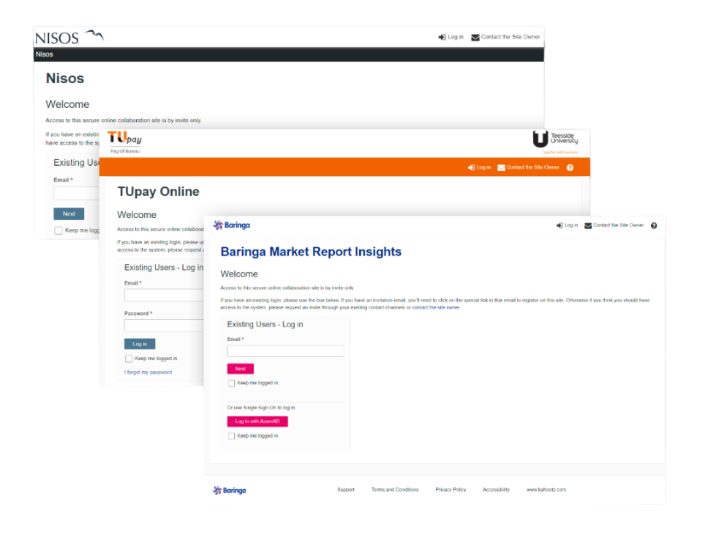703x535 pixels.
Task: Click the TUpay logo
Action: tap(125, 141)
